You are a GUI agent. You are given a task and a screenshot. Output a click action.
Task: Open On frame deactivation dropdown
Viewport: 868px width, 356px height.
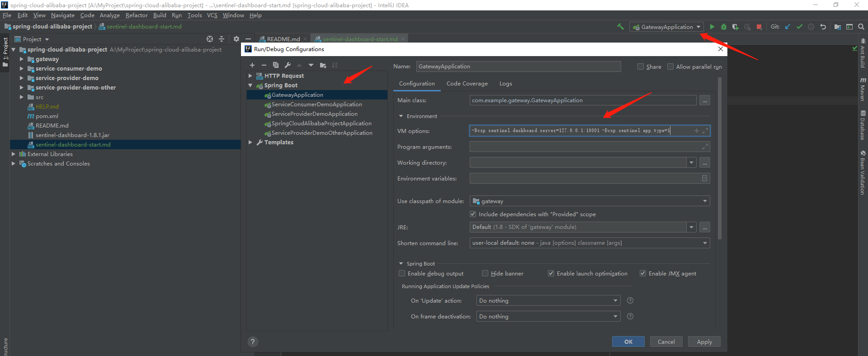(549, 316)
